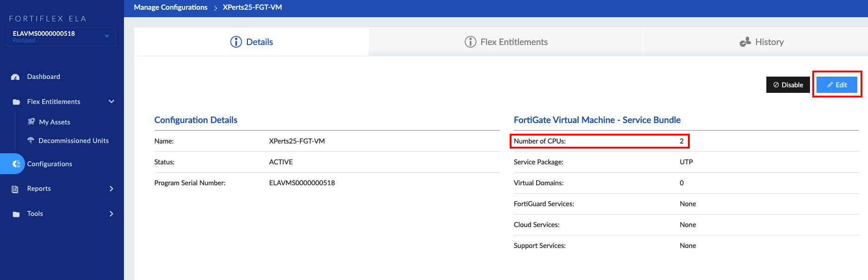The image size is (868, 280).
Task: Click the Cloud Services label
Action: [537, 225]
